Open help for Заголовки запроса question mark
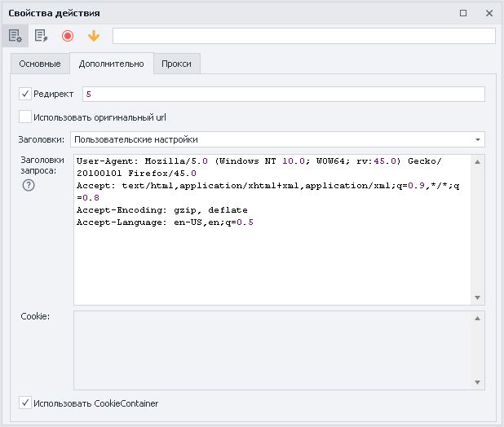The height and width of the screenshot is (427, 504). click(29, 185)
